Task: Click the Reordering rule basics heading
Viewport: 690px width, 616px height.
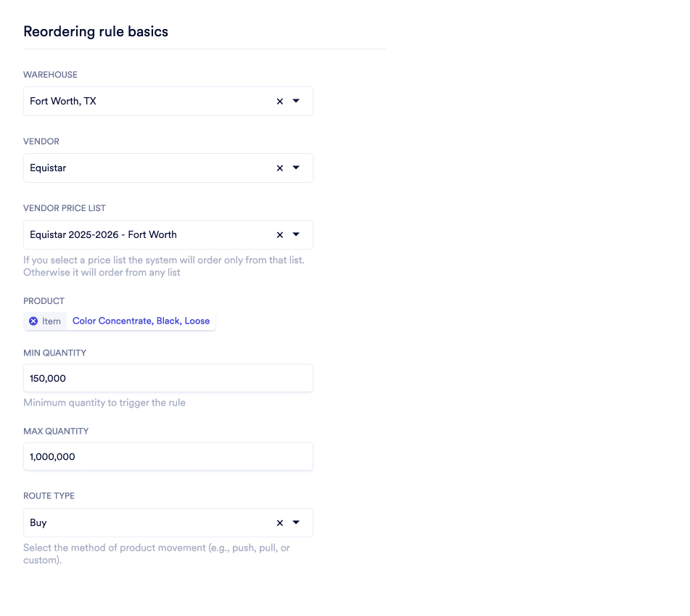Action: [x=96, y=32]
